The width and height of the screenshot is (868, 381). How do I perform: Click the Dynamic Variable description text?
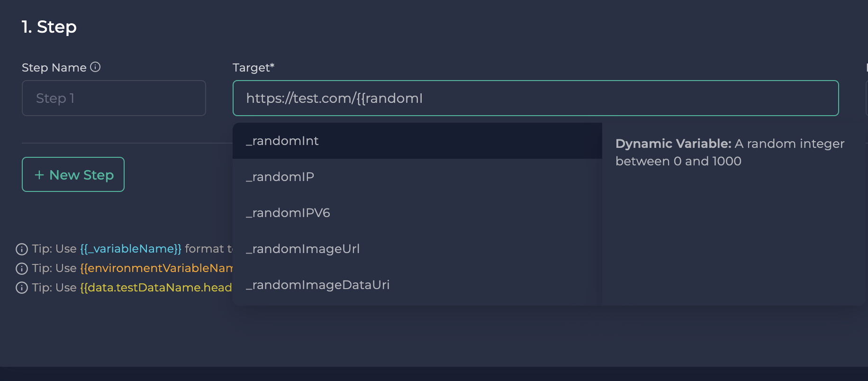click(x=730, y=152)
